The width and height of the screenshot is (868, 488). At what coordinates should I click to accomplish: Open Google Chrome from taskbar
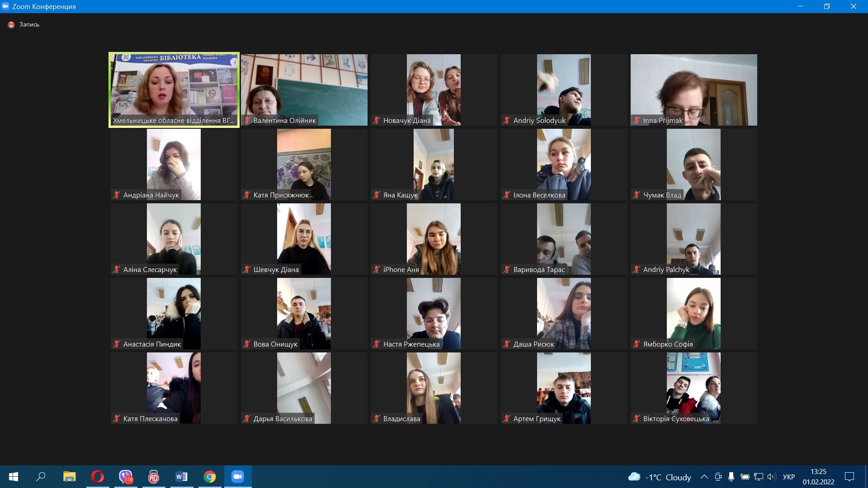[210, 477]
